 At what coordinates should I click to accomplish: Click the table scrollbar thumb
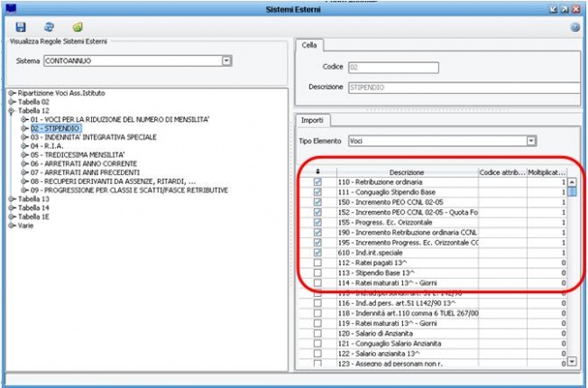pyautogui.click(x=572, y=192)
